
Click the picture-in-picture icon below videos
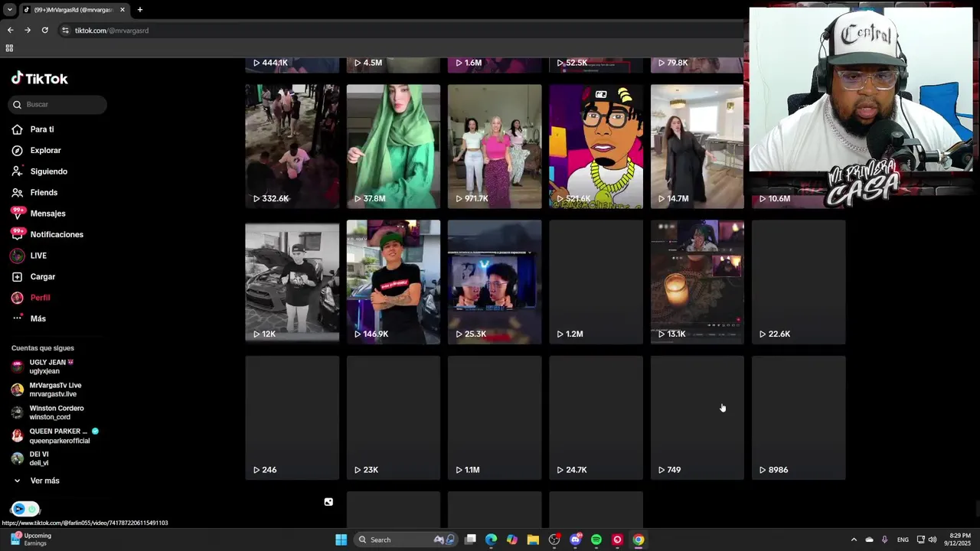[328, 502]
